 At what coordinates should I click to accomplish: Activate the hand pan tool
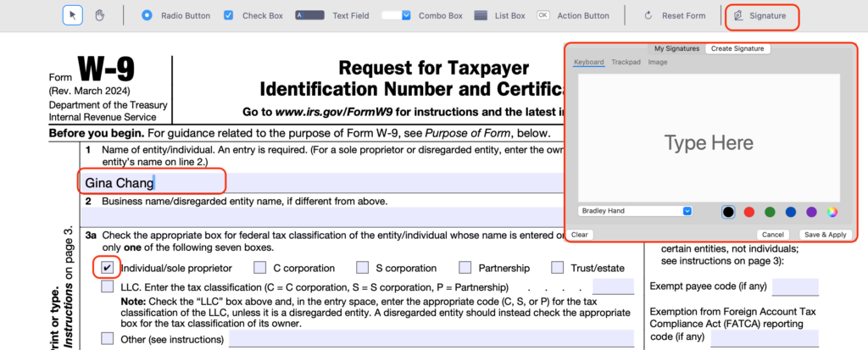coord(100,15)
